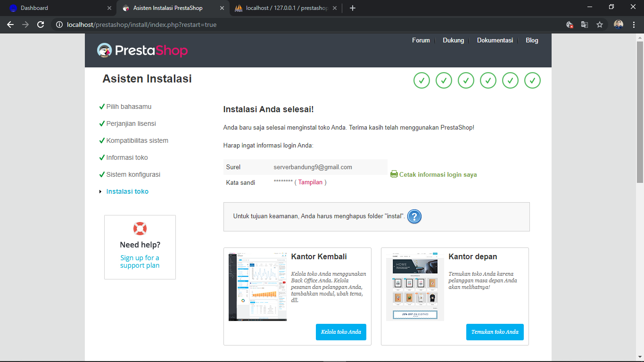Screen dimensions: 644x362
Task: Click the Instalasi toko step
Action: coord(127,191)
